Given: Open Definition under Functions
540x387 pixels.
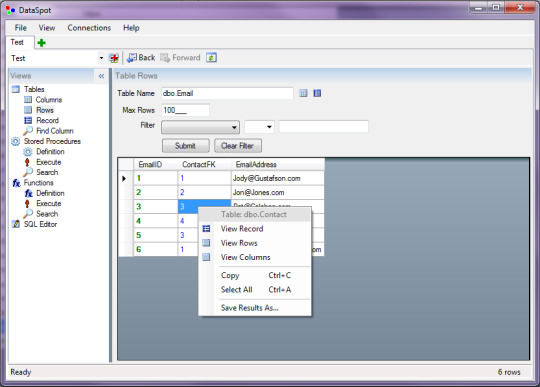Looking at the screenshot, I should point(50,193).
